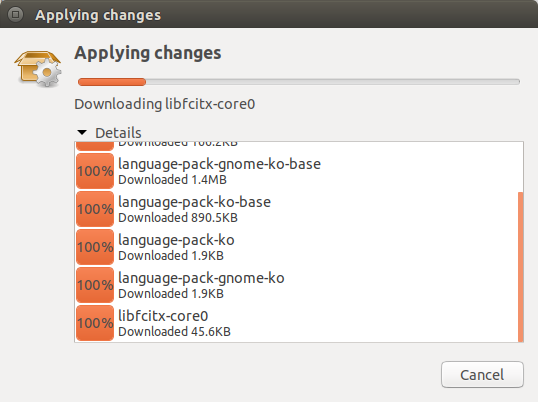Click the details list vertical scrollbar
The width and height of the screenshot is (538, 402).
pyautogui.click(x=521, y=267)
